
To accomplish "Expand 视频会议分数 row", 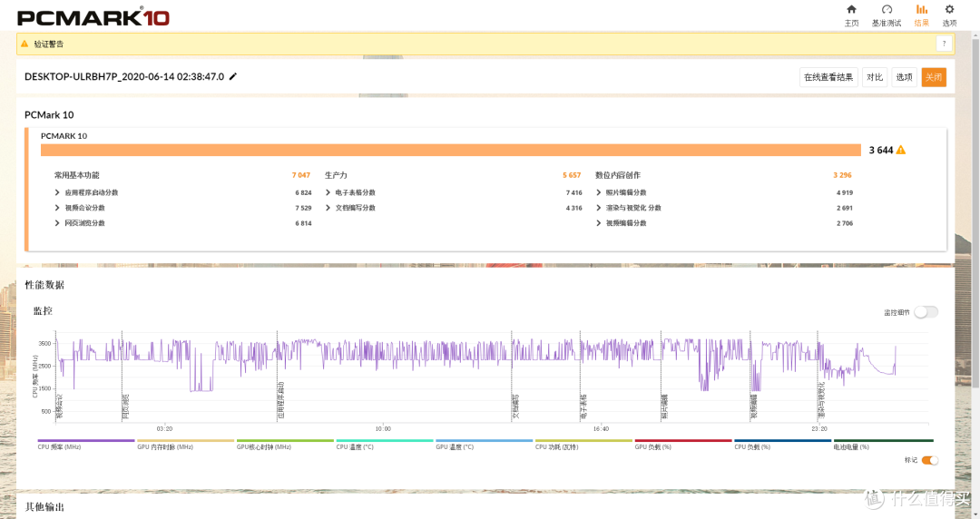I will [x=57, y=208].
